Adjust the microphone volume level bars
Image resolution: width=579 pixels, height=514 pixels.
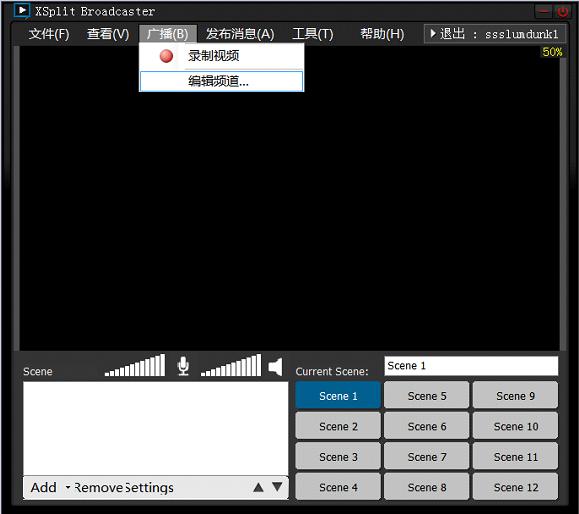click(x=135, y=365)
